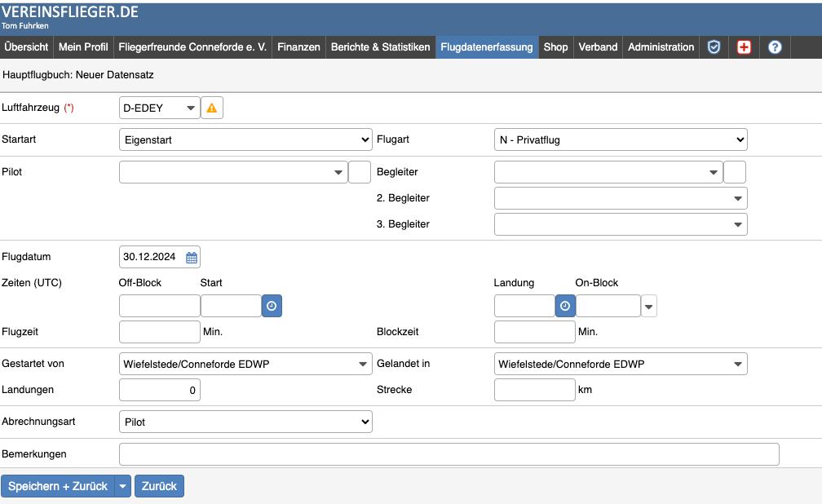Expand the Gelandet in airfield dropdown
The height and width of the screenshot is (504, 822).
point(621,364)
